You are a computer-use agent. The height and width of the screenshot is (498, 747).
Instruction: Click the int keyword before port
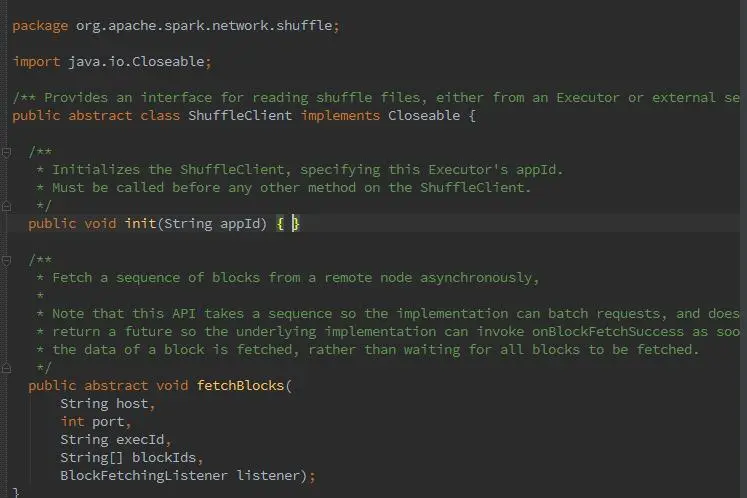pos(72,422)
